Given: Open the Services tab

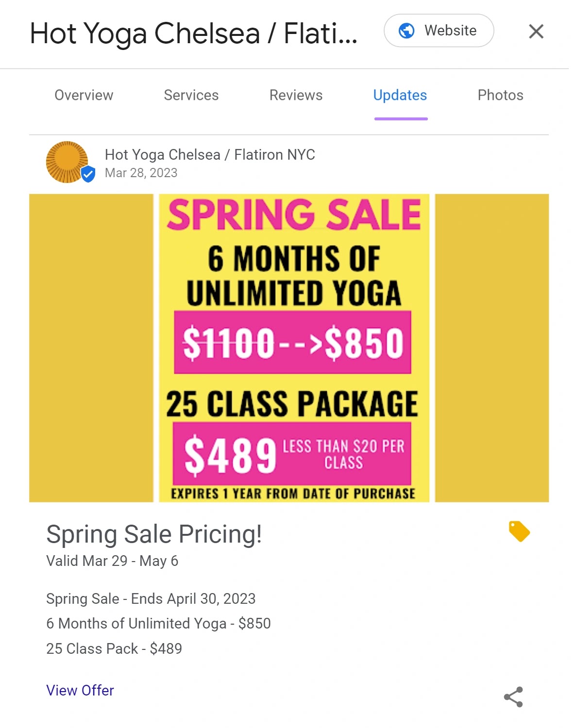Looking at the screenshot, I should [x=191, y=95].
